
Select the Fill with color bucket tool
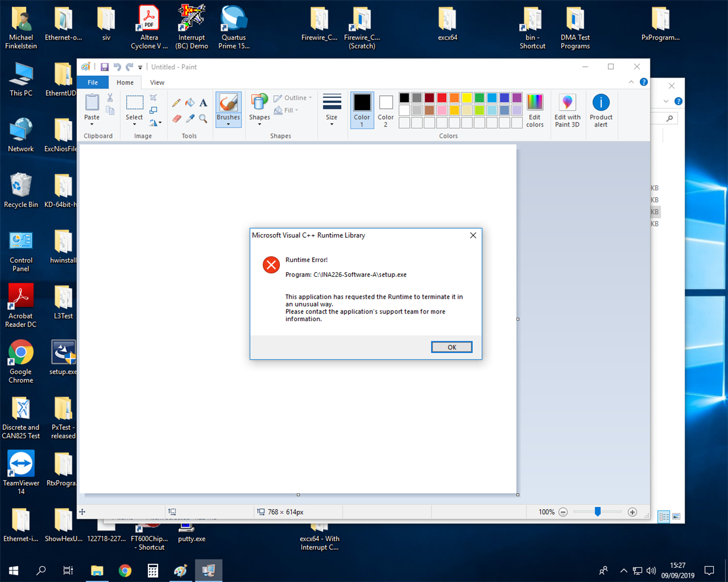tap(190, 103)
